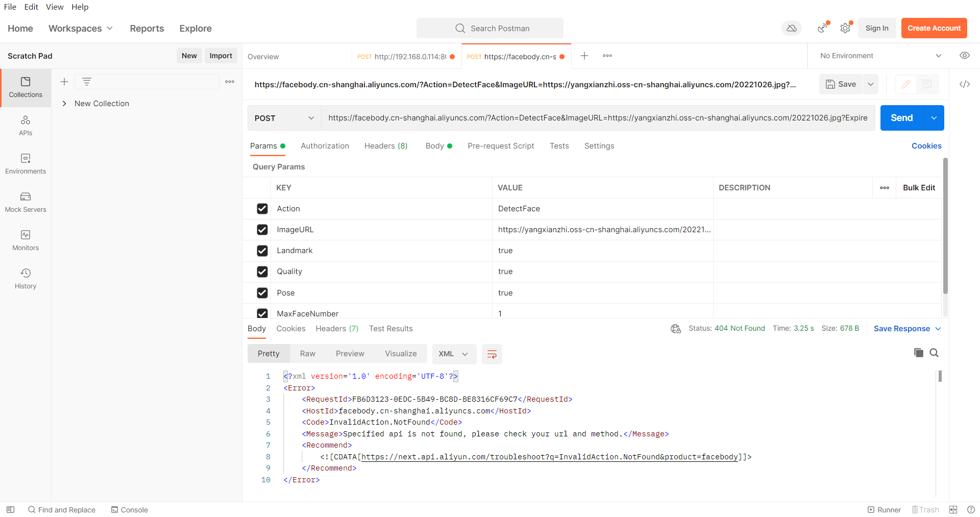Open the settings gear icon

(x=845, y=29)
